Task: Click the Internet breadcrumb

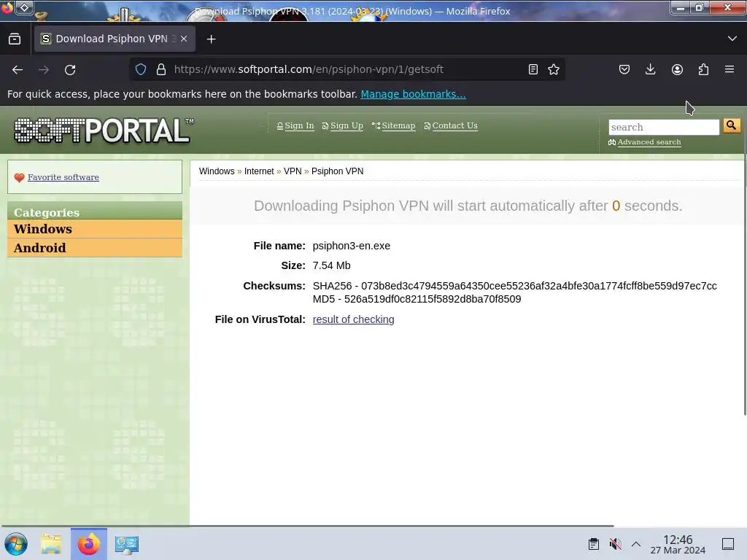Action: pos(259,171)
